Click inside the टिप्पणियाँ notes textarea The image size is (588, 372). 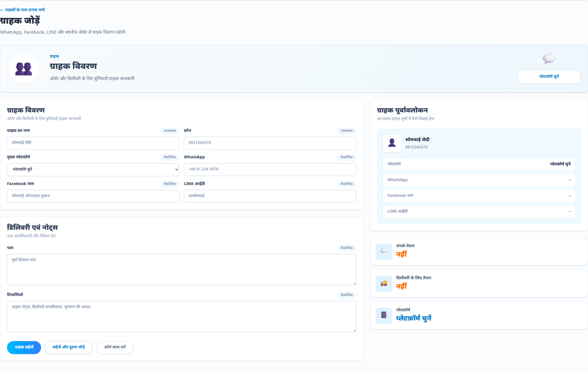(182, 317)
